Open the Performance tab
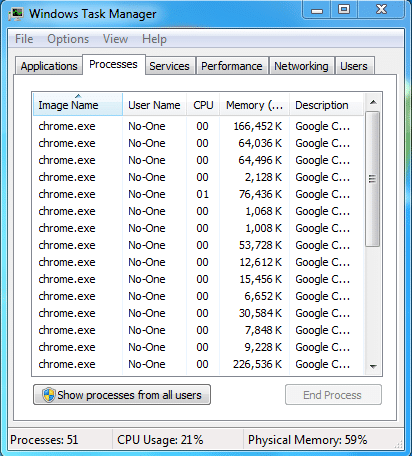Image resolution: width=412 pixels, height=456 pixels. pos(232,66)
